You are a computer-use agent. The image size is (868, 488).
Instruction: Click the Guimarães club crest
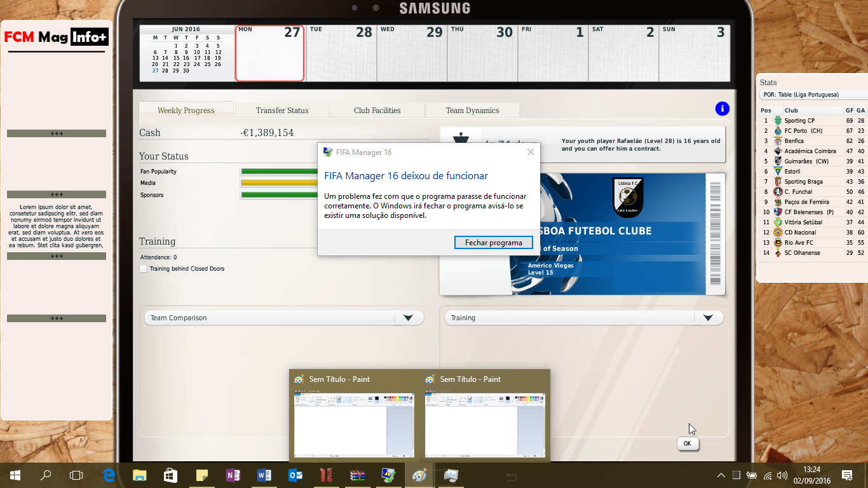coord(778,161)
